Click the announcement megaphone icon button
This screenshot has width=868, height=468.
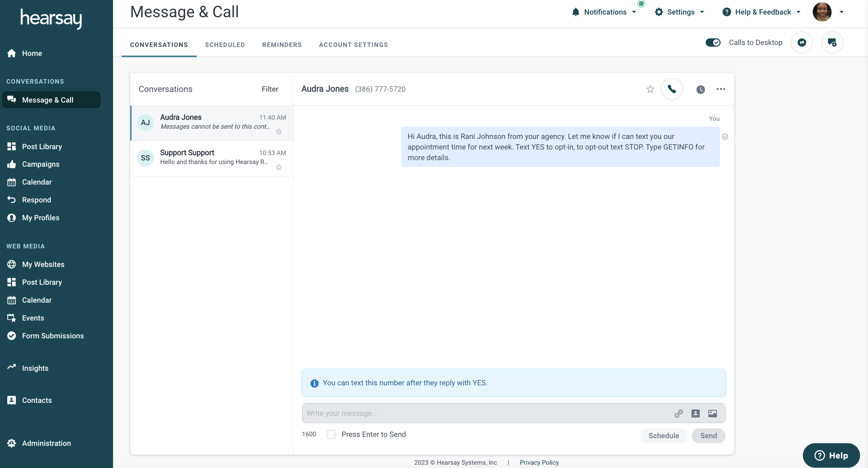[x=802, y=42]
